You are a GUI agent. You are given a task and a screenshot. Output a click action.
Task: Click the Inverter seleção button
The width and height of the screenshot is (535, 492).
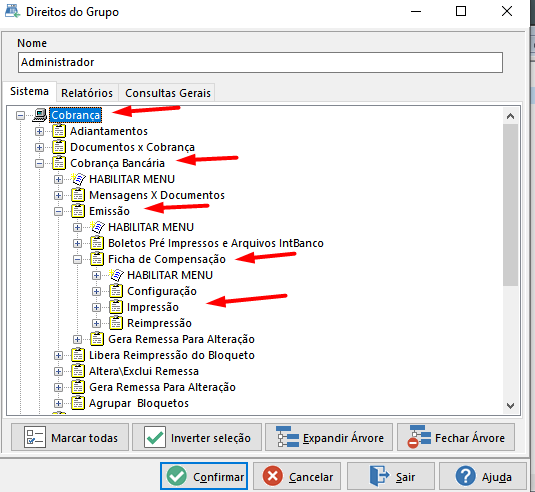tap(197, 437)
